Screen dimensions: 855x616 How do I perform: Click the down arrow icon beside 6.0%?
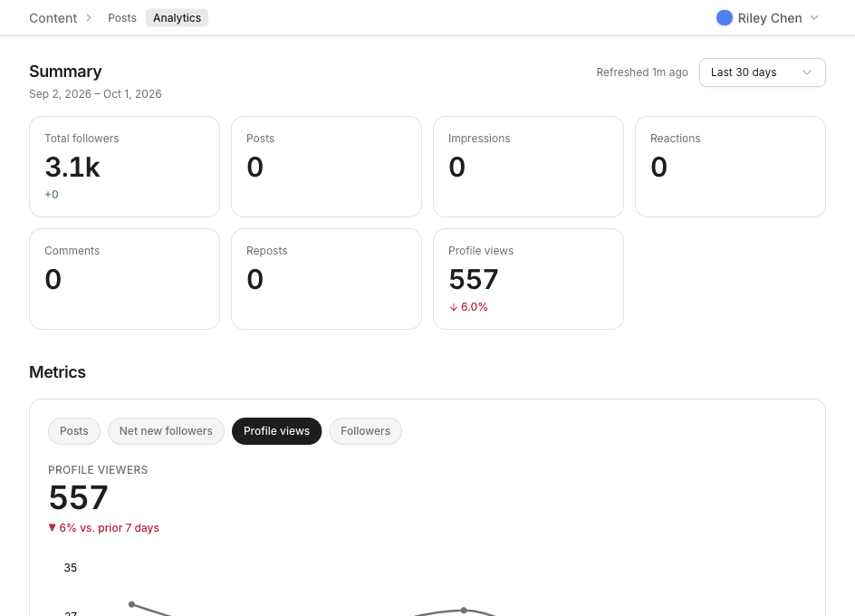[x=453, y=307]
